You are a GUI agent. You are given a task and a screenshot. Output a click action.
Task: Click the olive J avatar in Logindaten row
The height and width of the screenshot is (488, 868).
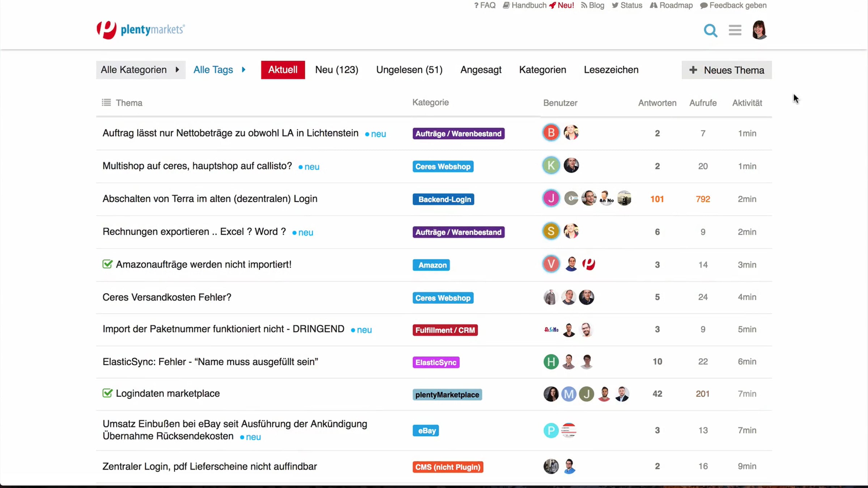coord(587,394)
